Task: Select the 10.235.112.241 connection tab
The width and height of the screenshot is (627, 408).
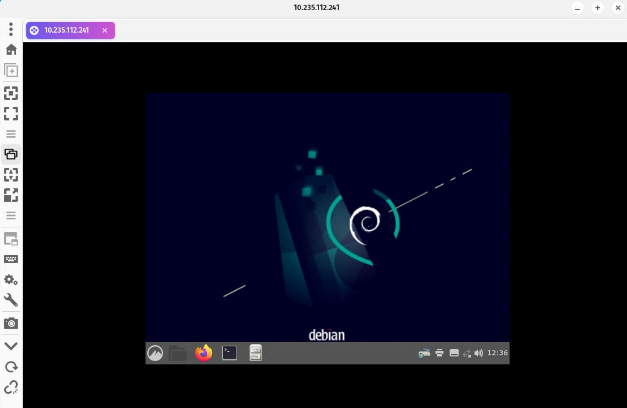Action: (x=66, y=30)
